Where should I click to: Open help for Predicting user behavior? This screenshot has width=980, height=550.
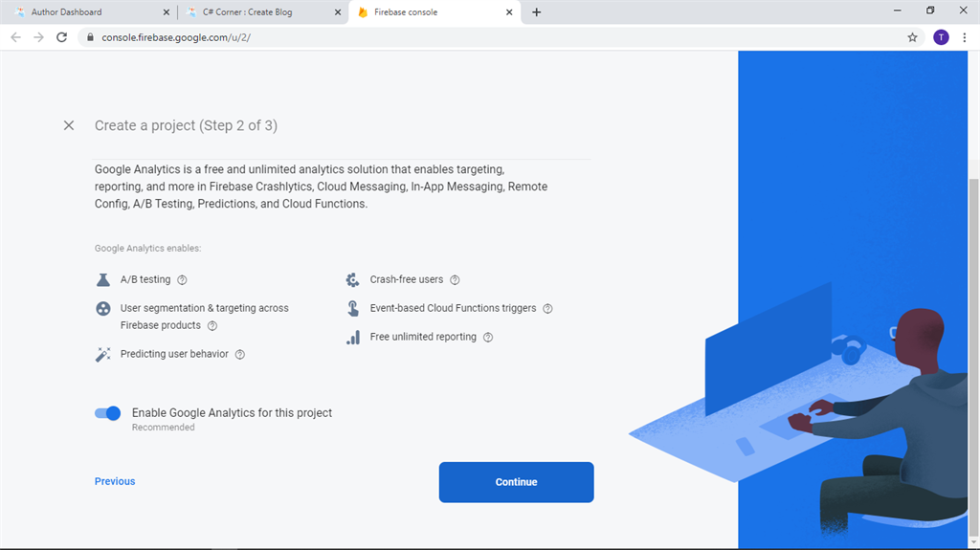click(x=240, y=354)
